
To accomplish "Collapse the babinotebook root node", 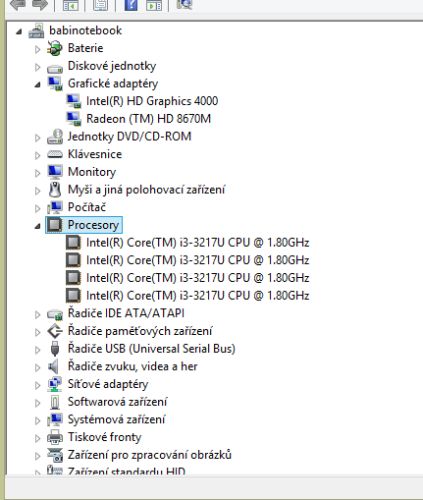I will [x=19, y=32].
